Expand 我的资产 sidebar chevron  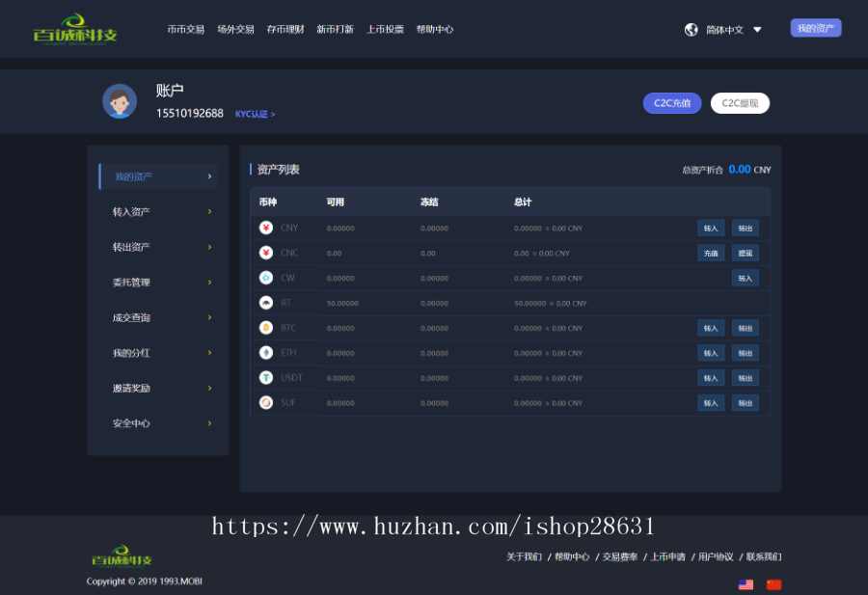210,176
